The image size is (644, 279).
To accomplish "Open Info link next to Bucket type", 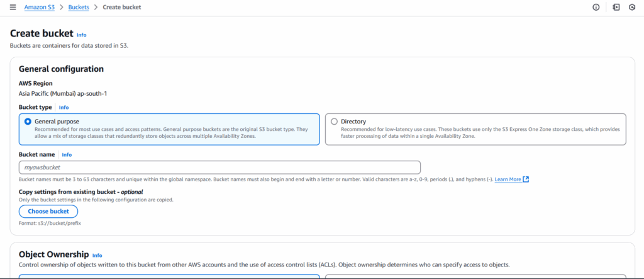I will [x=64, y=108].
